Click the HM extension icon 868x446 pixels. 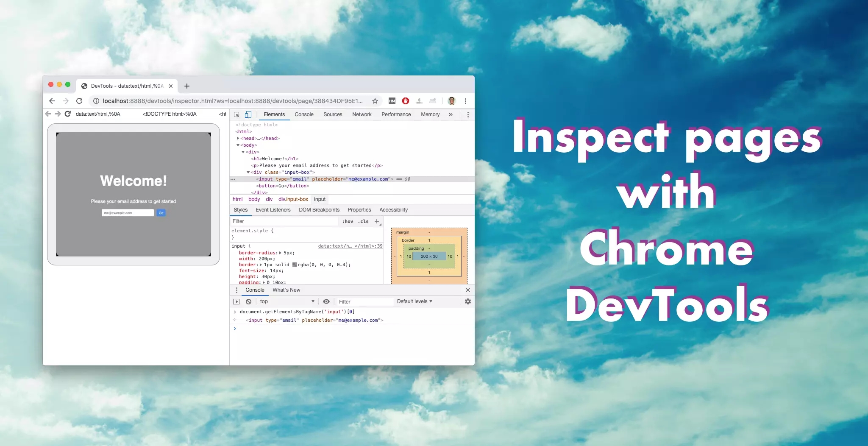click(x=392, y=101)
